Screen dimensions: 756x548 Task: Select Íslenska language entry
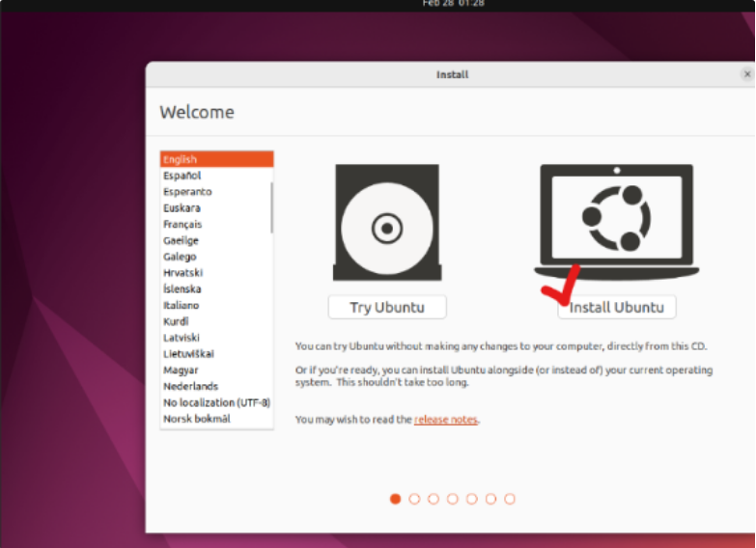215,289
